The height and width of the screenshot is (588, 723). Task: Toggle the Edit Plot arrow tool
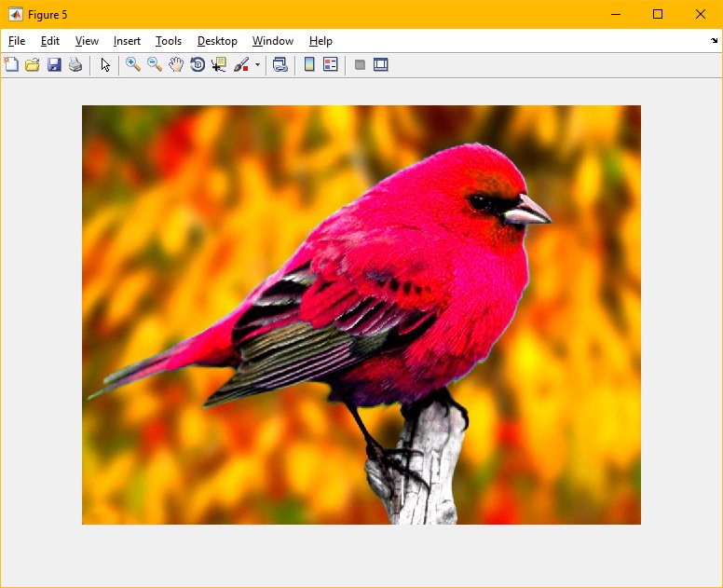tap(105, 64)
